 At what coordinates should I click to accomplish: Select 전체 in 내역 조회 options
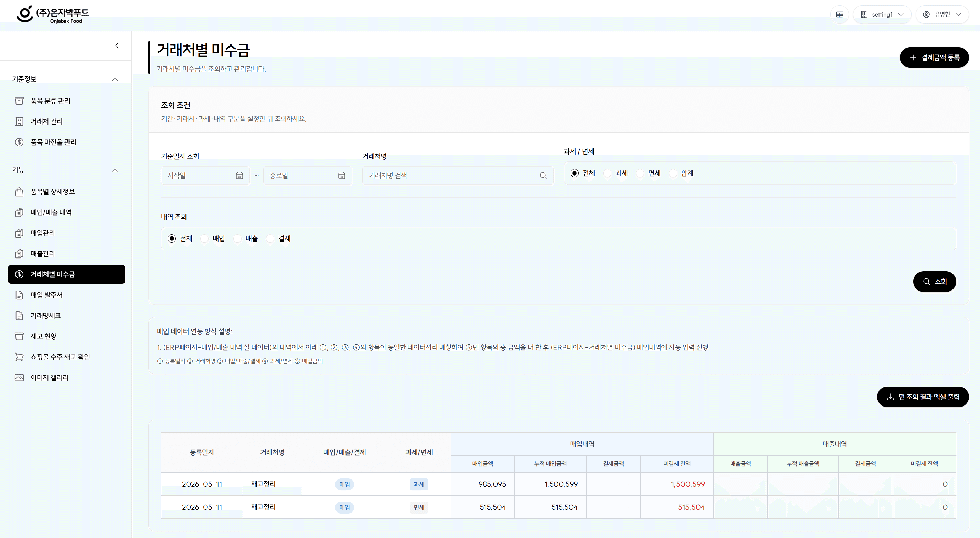pos(172,239)
